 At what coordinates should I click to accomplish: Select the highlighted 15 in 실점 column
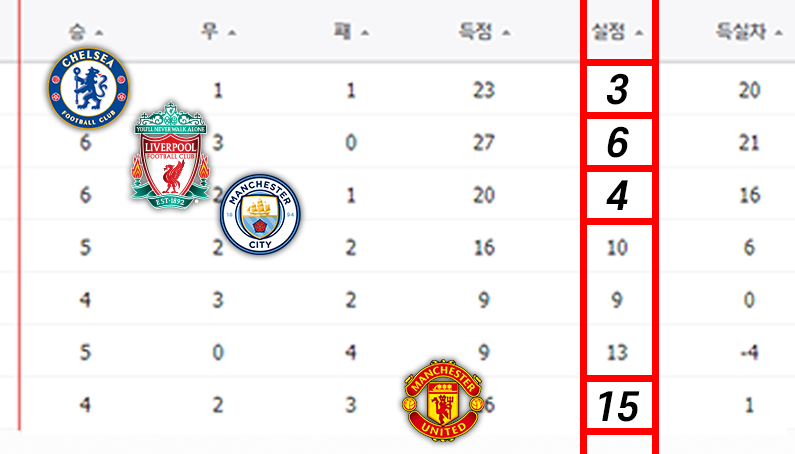619,406
